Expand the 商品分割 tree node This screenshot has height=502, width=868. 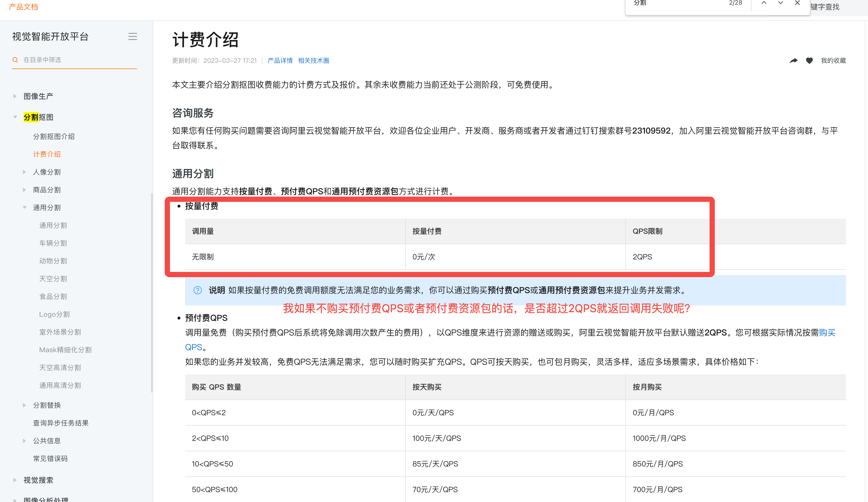25,190
